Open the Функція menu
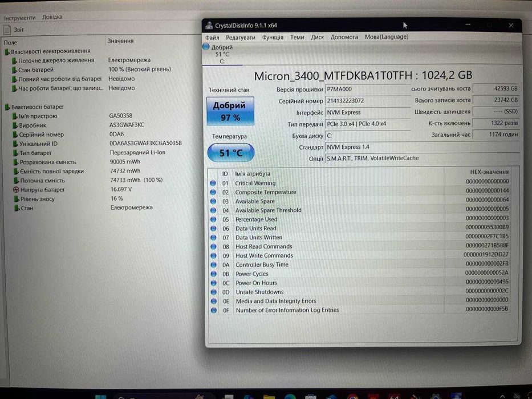This screenshot has height=399, width=532. pyautogui.click(x=273, y=37)
